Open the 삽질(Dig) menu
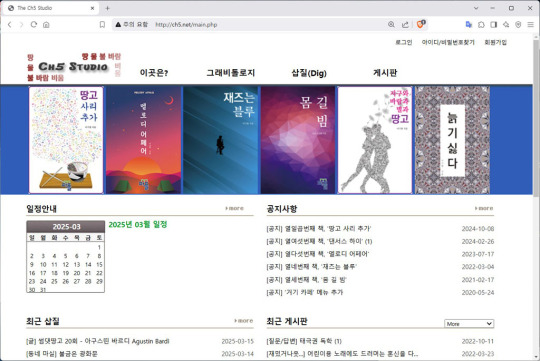540x361 pixels. [x=309, y=73]
